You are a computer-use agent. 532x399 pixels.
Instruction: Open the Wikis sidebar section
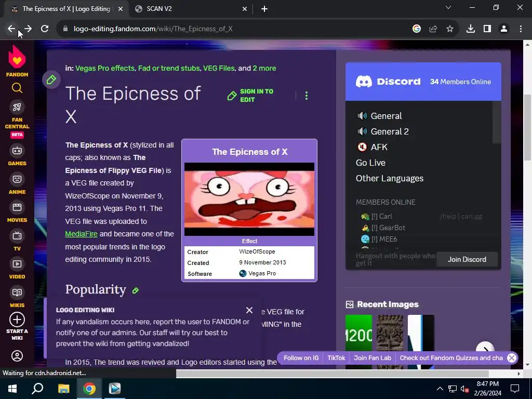click(17, 298)
